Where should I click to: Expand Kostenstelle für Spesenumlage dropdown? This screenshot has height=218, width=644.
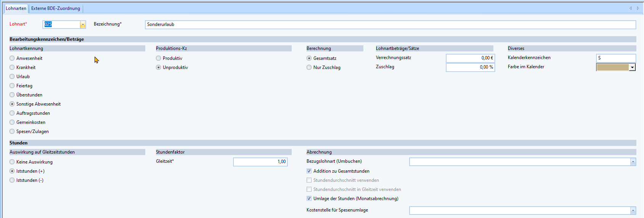point(633,211)
